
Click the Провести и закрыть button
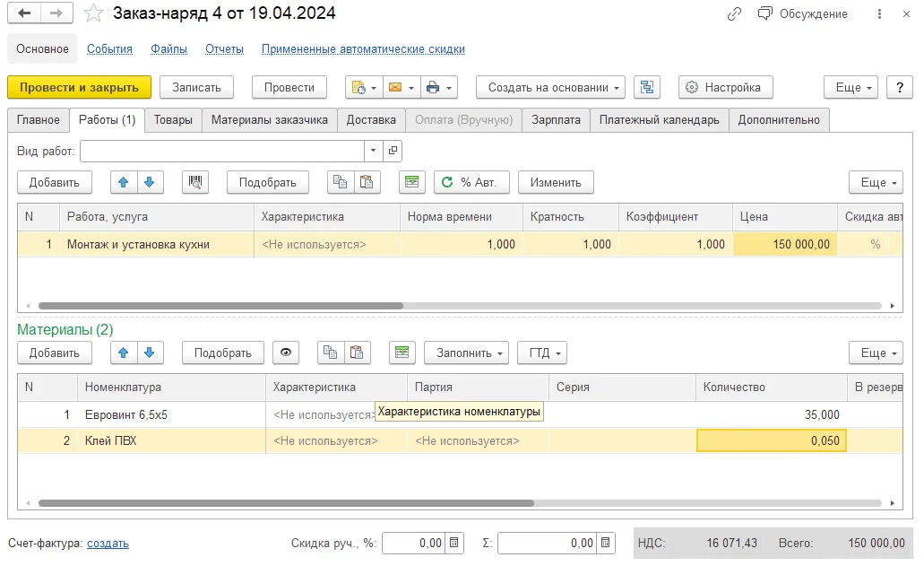click(79, 87)
